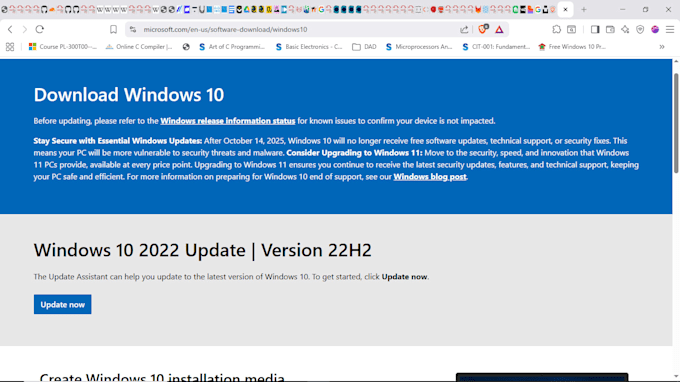Launch the Leo AI assistant icon

[x=625, y=29]
